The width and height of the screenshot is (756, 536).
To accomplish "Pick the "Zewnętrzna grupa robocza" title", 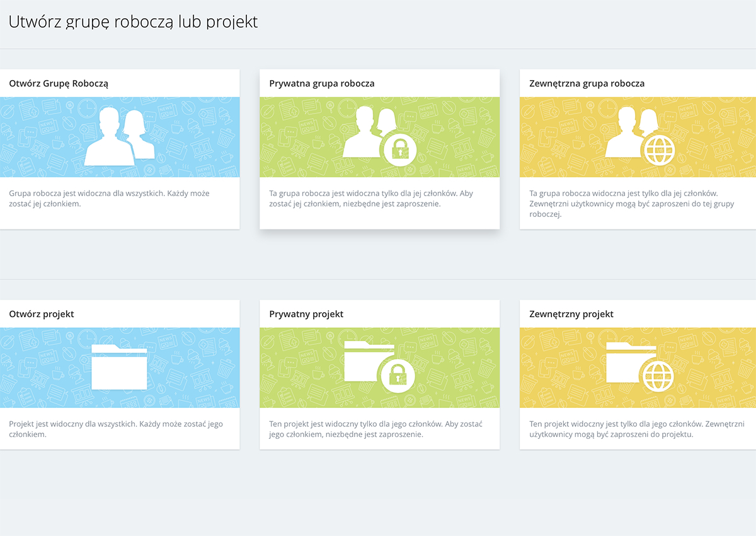I will point(587,83).
